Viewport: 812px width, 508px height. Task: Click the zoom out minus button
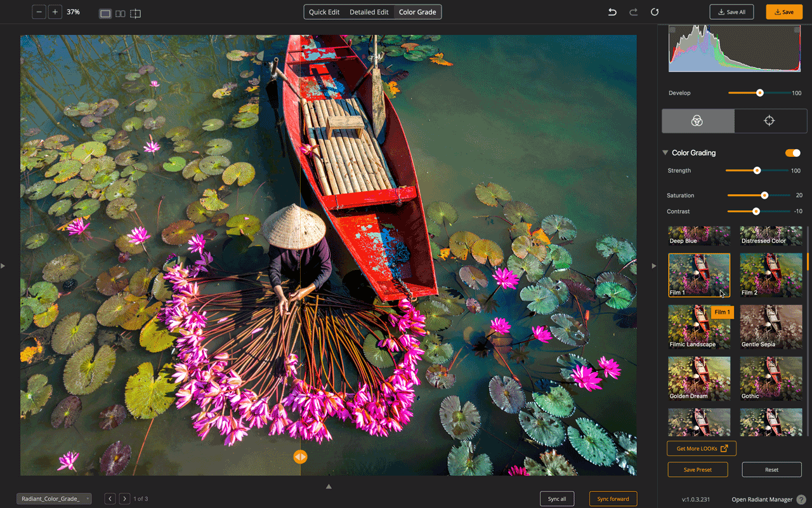[x=39, y=12]
